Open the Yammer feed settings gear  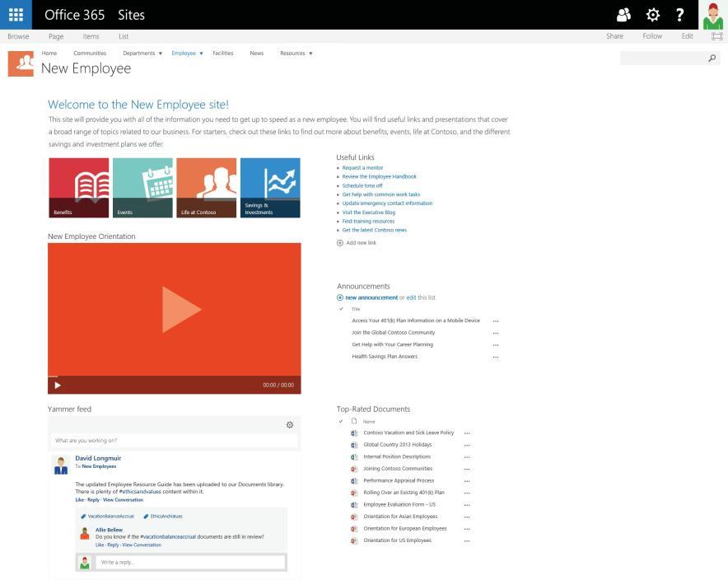[x=290, y=425]
